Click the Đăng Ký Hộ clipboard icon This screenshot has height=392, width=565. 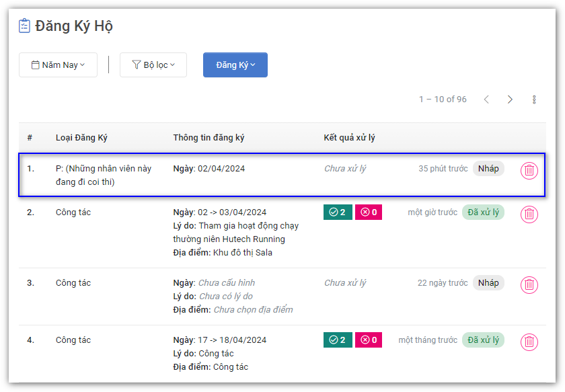point(25,26)
